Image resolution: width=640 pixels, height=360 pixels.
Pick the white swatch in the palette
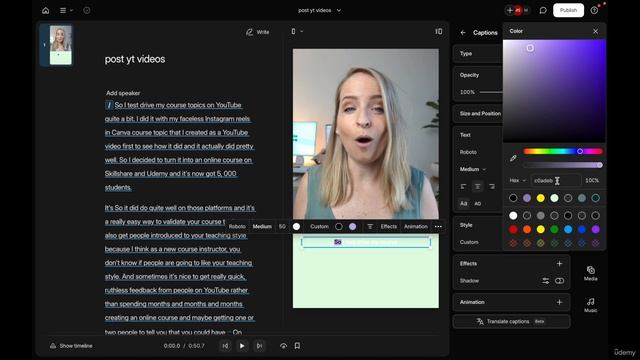pyautogui.click(x=513, y=216)
